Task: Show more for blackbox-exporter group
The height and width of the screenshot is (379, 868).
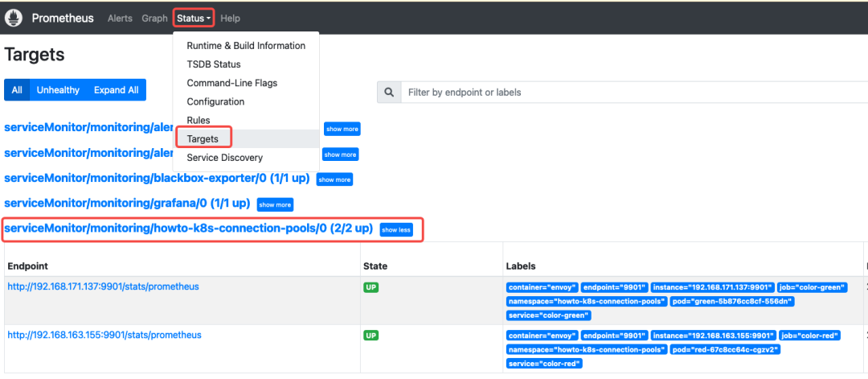Action: 334,179
